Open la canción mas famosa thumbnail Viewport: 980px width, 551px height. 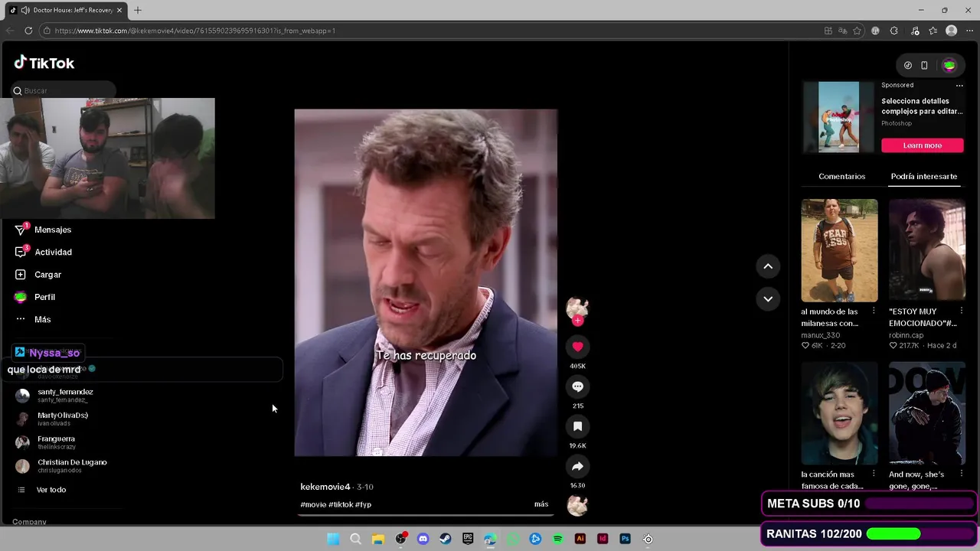point(839,413)
